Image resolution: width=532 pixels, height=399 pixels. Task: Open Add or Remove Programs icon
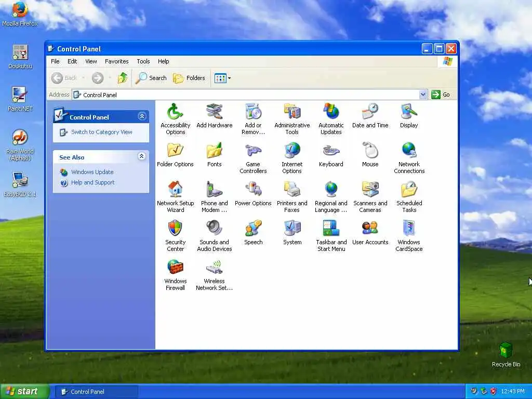(253, 119)
